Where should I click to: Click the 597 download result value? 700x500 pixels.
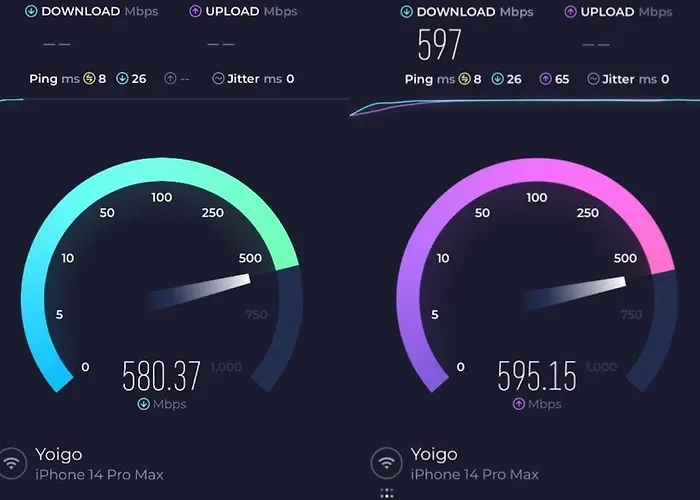click(x=439, y=45)
